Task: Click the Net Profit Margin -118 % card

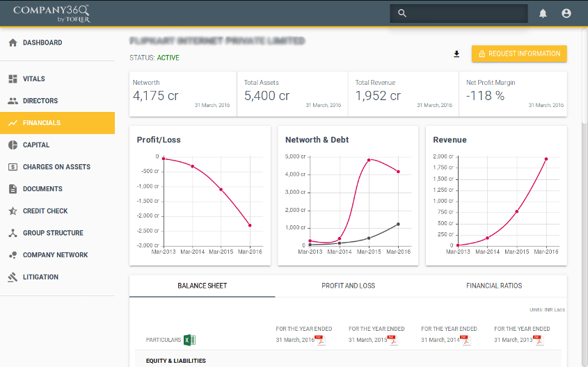Action: click(x=513, y=94)
